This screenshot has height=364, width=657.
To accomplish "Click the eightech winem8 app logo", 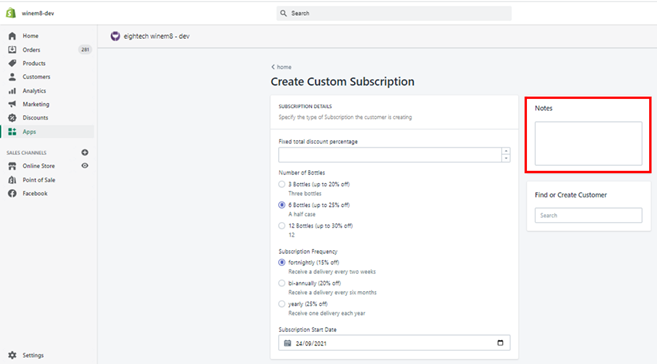I will click(115, 36).
